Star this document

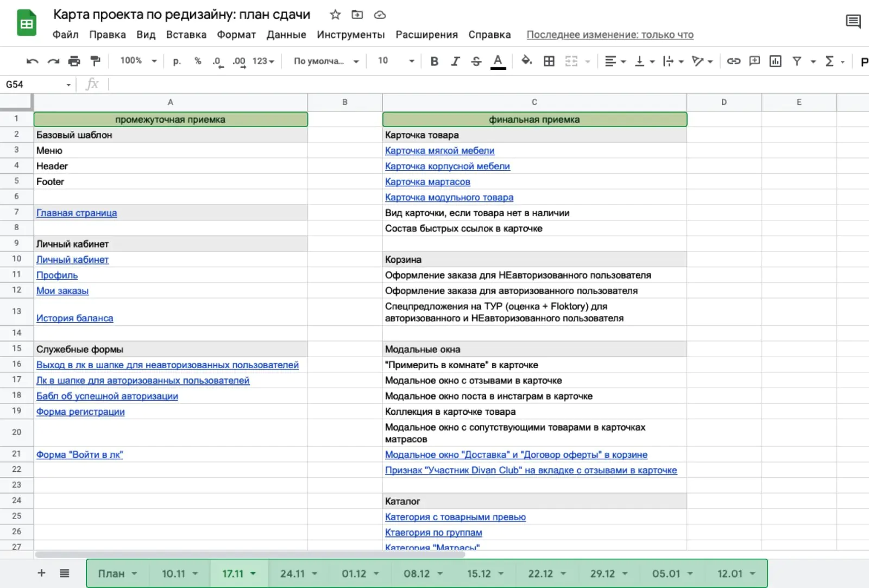pos(335,15)
